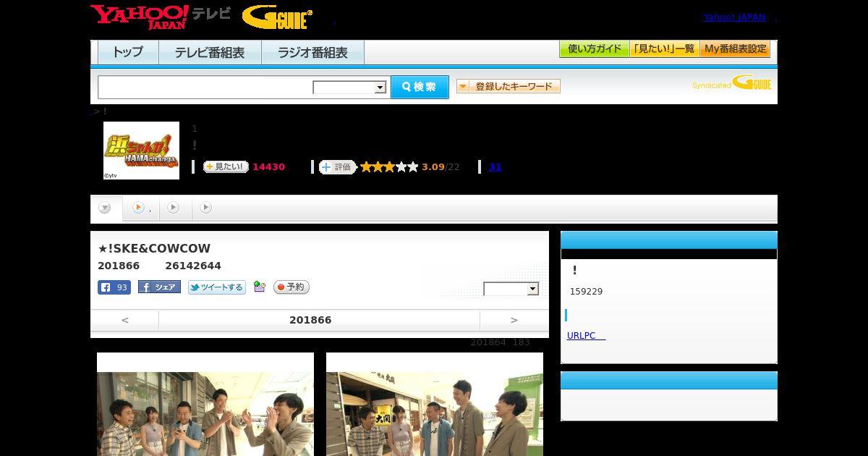Go to previous date with < arrow

tap(125, 320)
